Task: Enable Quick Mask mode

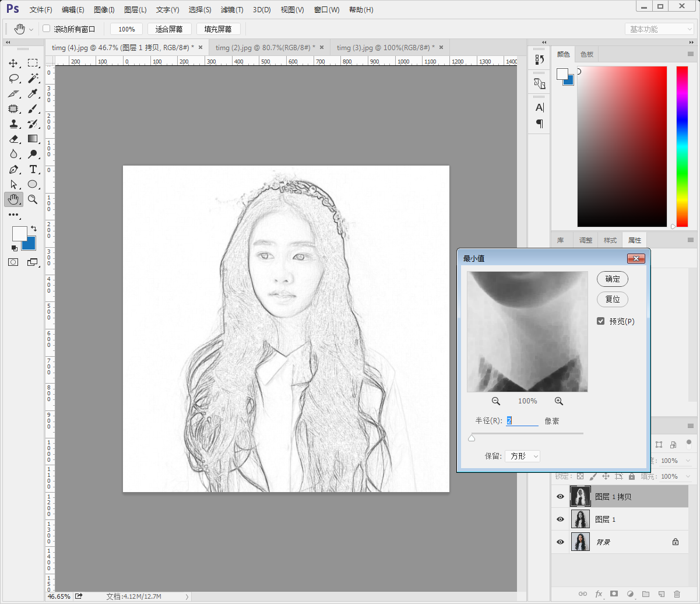Action: pos(13,262)
